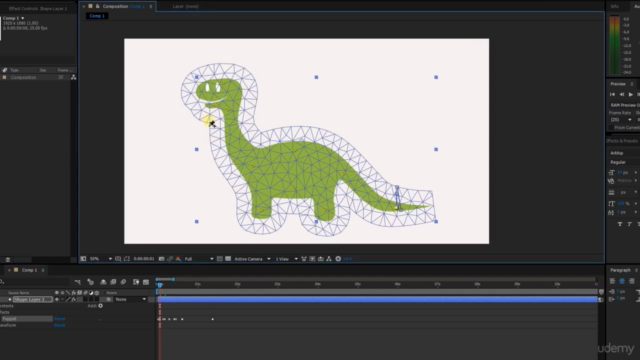640x360 pixels.
Task: Click the Comp 1 breadcrumb button in viewer
Action: click(97, 16)
